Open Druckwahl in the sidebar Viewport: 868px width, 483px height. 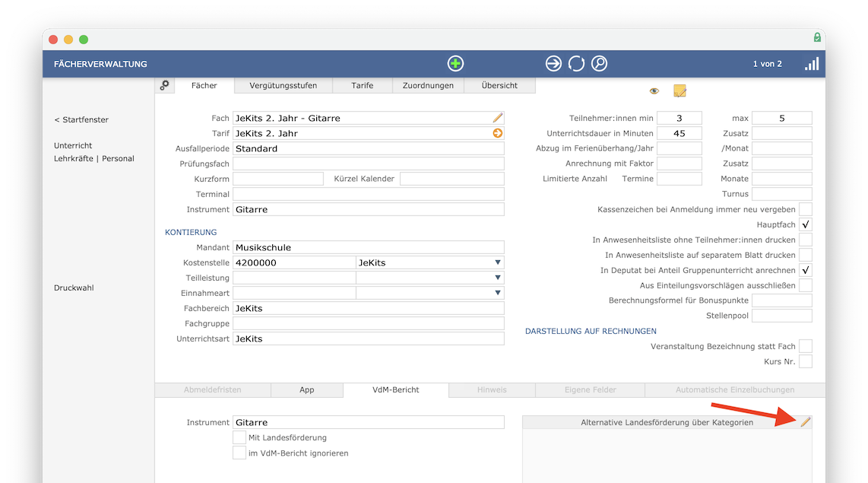74,288
